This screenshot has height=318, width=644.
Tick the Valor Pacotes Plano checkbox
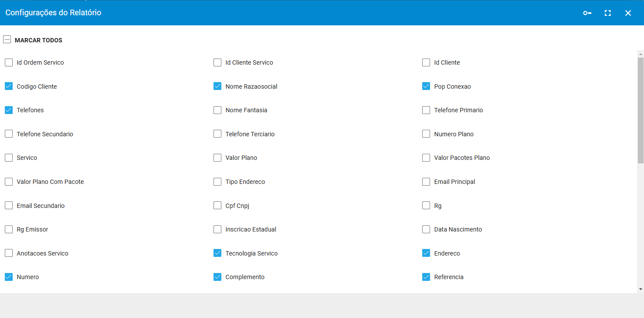(x=426, y=158)
